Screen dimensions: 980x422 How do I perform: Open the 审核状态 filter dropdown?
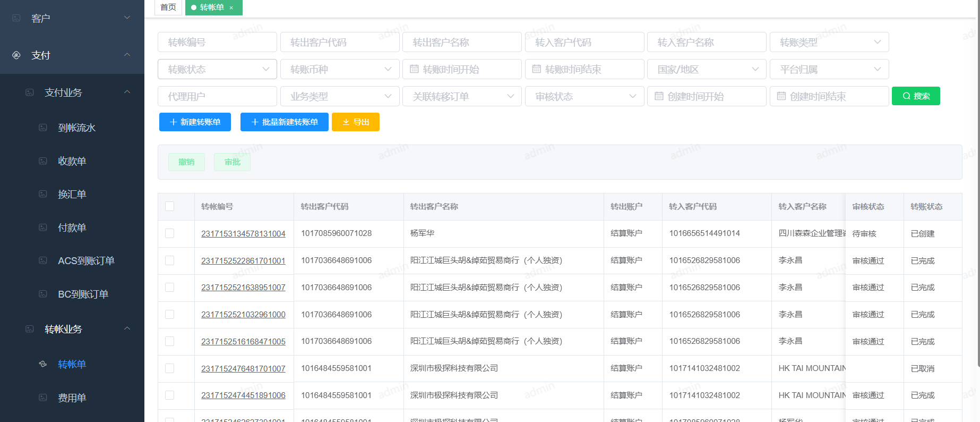click(x=584, y=96)
